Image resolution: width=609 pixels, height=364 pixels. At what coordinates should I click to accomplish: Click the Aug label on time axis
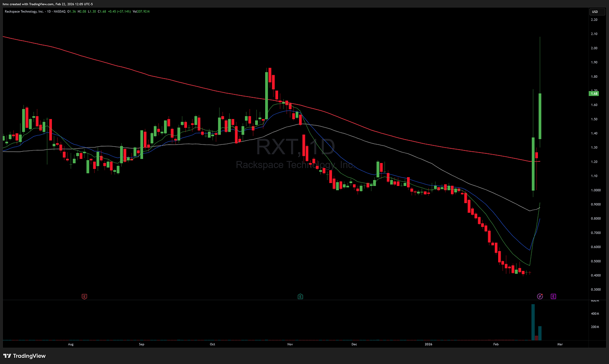tap(71, 344)
